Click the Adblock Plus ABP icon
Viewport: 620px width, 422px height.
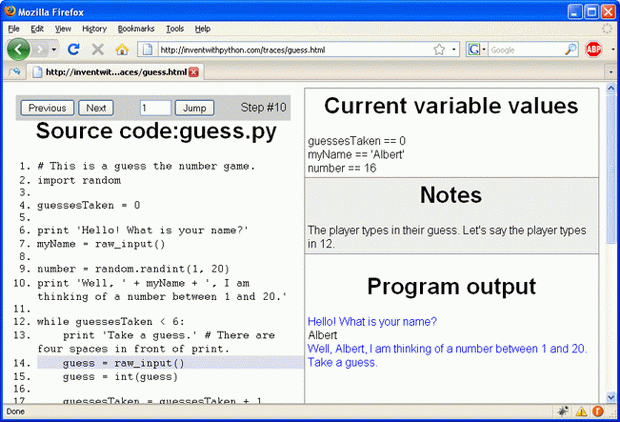(x=597, y=49)
